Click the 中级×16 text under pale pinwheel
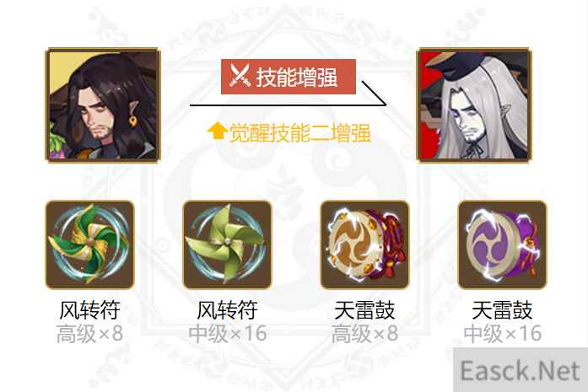Viewport: 588px width, 392px height. tap(228, 334)
